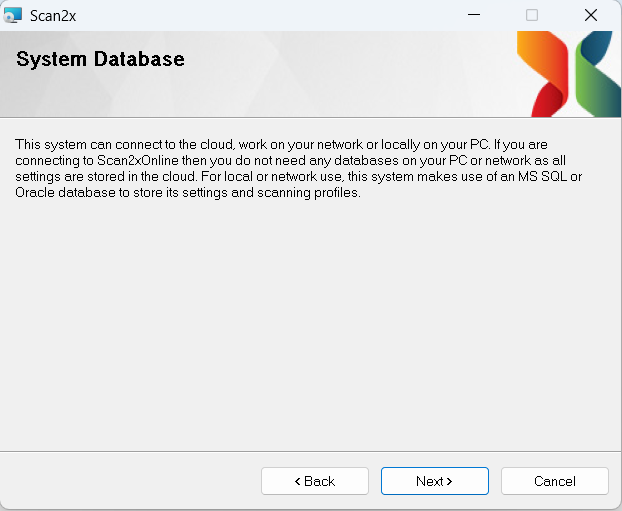Click the green-blue right ribbon of the logo
This screenshot has height=511, width=622.
coord(594,73)
